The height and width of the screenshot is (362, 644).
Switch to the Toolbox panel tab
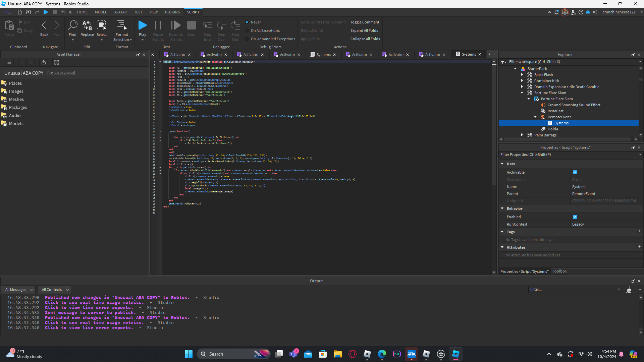tap(559, 271)
